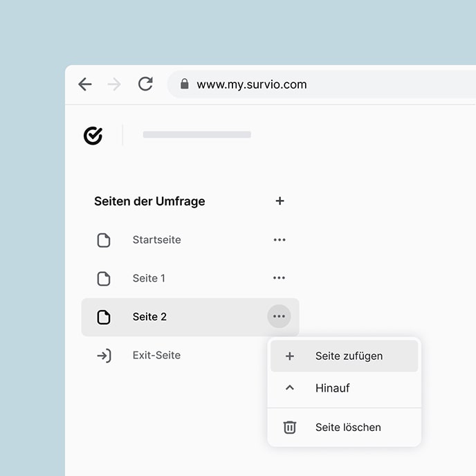476x476 pixels.
Task: Reload the page with the refresh icon
Action: (x=145, y=84)
